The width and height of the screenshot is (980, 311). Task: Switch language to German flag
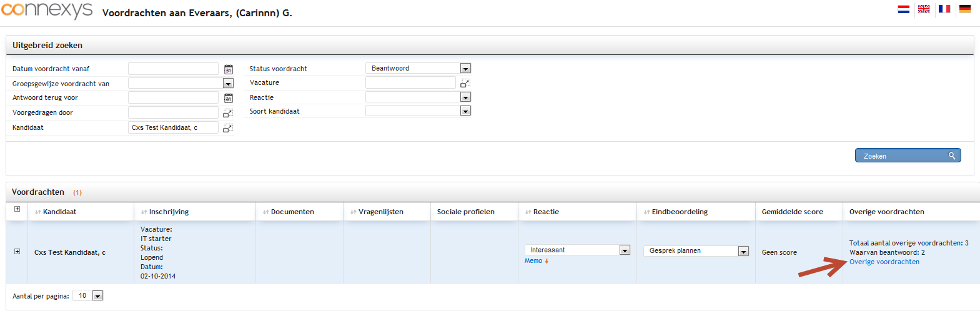pyautogui.click(x=965, y=9)
